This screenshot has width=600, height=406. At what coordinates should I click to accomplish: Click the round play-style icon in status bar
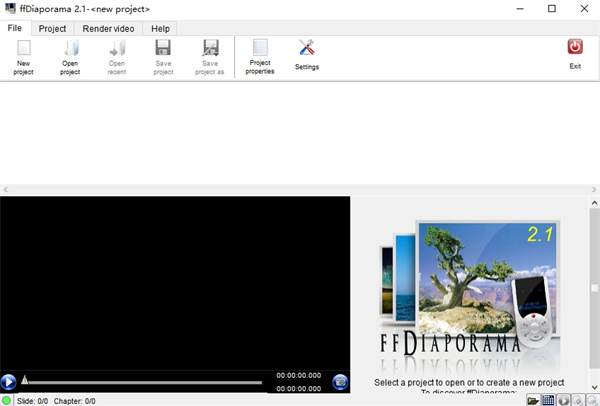point(563,400)
